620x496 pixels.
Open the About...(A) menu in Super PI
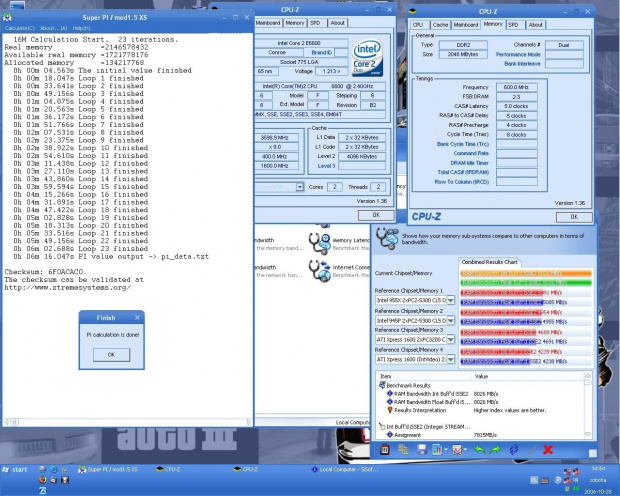pyautogui.click(x=54, y=28)
